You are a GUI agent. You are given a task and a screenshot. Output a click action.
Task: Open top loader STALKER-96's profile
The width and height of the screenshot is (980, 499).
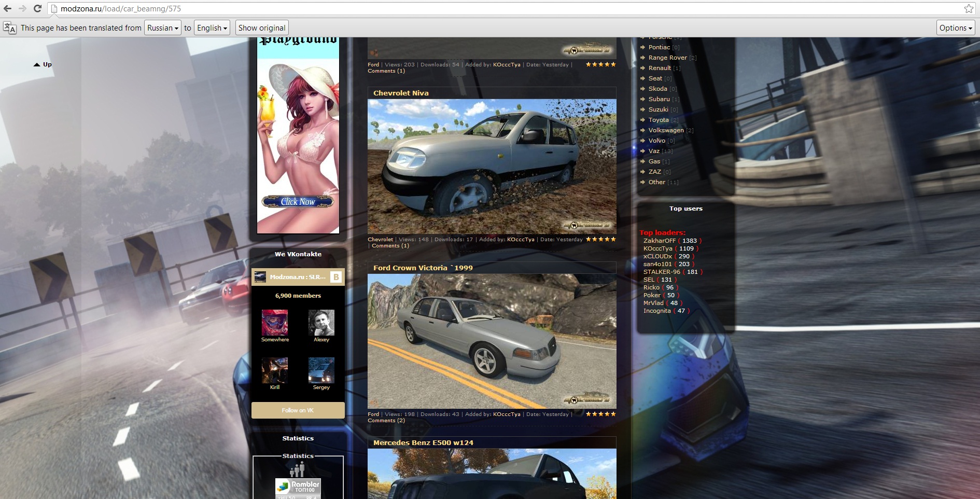662,272
